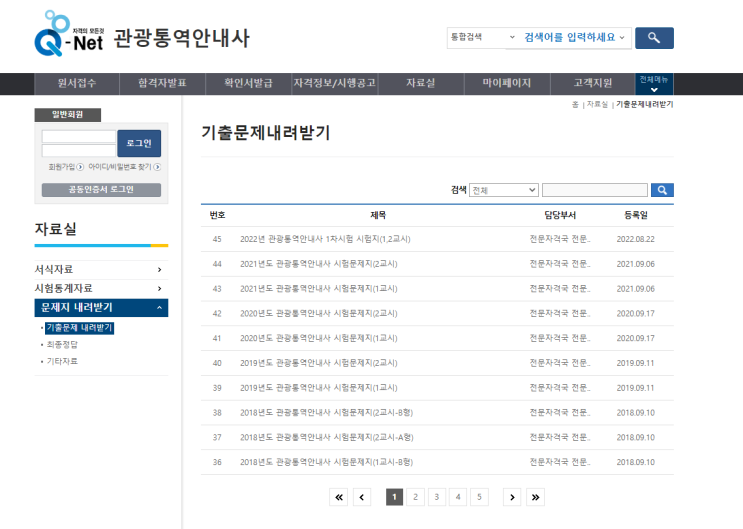743x529 pixels.
Task: Open the 합격자발표 menu
Action: click(162, 83)
